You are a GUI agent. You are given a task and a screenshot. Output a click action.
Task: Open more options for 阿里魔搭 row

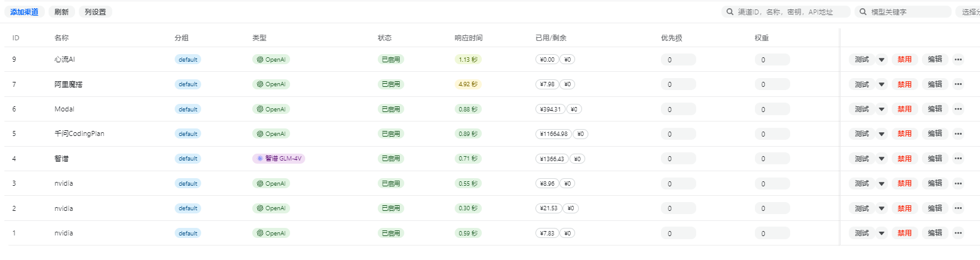958,84
